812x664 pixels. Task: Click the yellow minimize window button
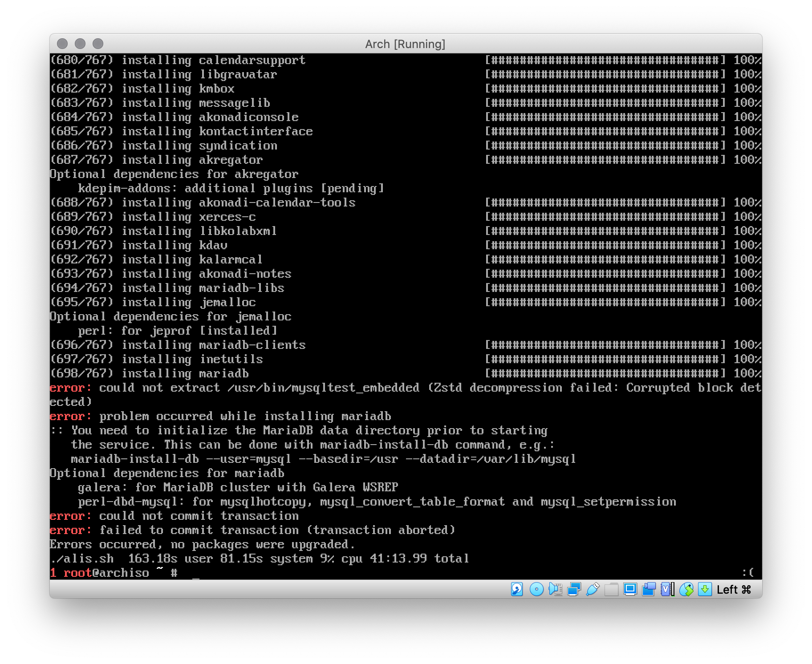coord(80,44)
